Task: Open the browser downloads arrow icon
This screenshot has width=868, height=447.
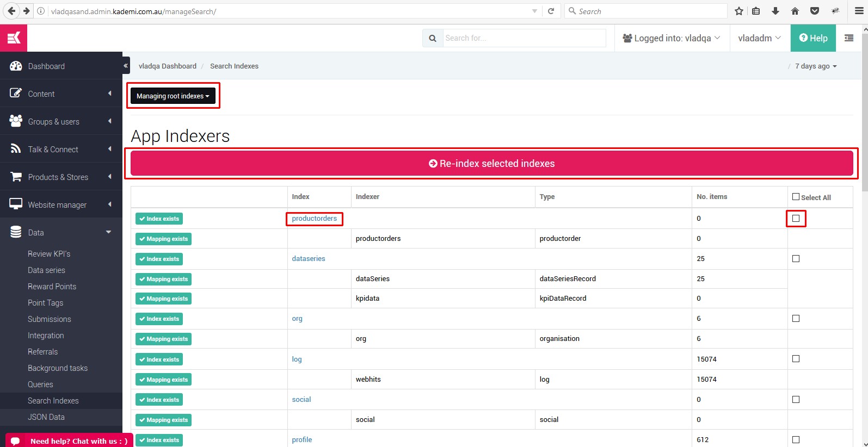Action: [775, 11]
